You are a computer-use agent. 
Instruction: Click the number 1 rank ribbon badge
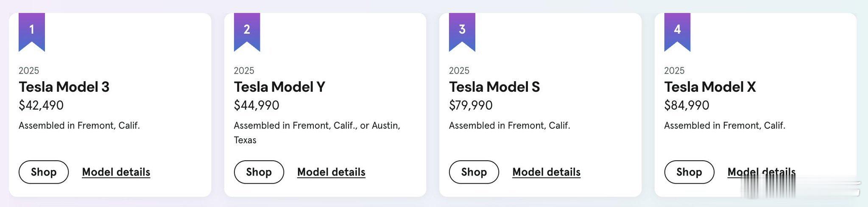[x=32, y=31]
